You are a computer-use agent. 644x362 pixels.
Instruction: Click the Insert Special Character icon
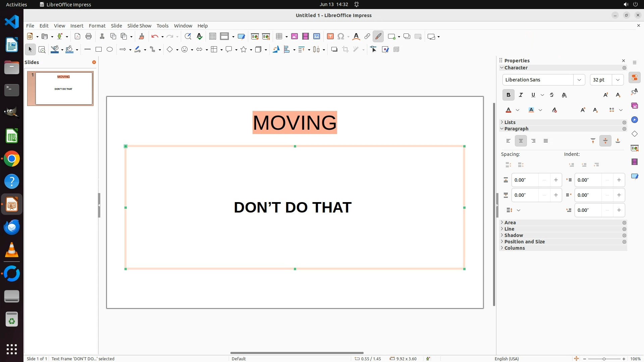[341, 37]
